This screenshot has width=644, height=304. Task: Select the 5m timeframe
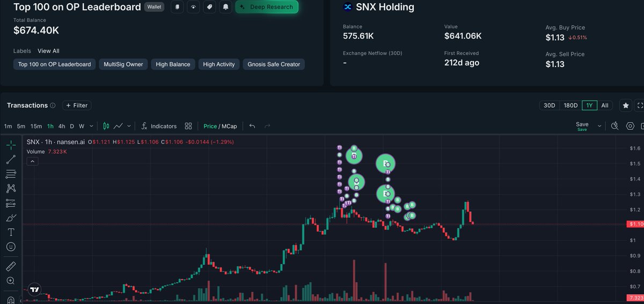point(21,126)
